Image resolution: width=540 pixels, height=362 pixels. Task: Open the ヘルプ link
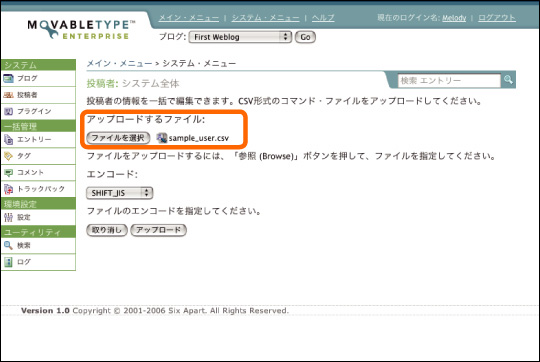(323, 18)
